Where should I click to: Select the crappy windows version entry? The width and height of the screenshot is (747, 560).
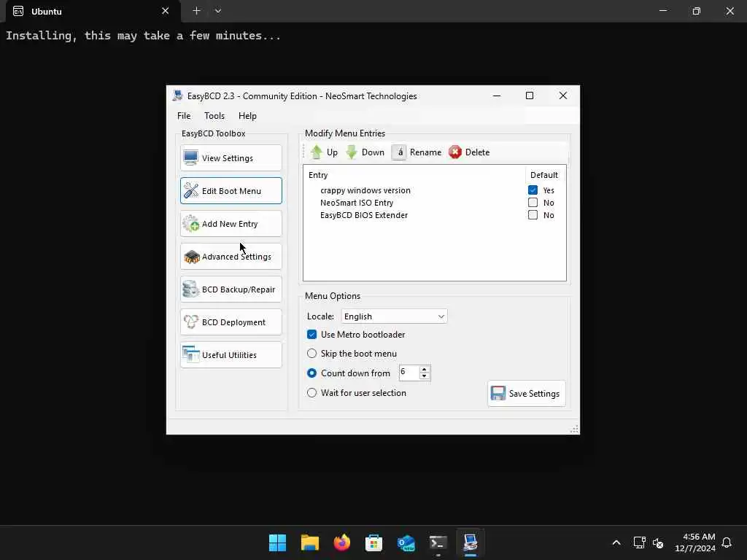[x=365, y=190]
